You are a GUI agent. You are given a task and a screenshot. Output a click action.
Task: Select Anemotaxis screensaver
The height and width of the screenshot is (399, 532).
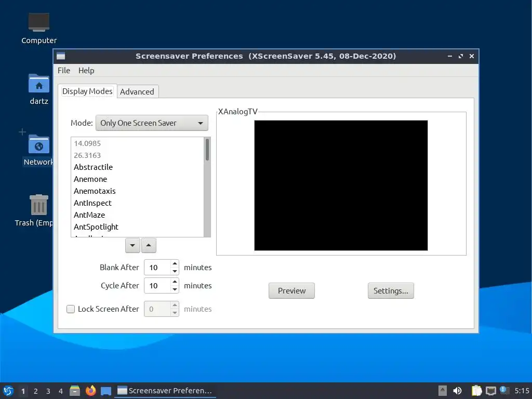pyautogui.click(x=137, y=191)
